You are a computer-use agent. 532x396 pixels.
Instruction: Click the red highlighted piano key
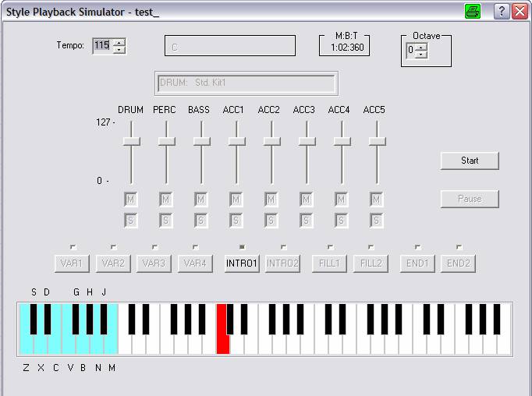point(222,344)
